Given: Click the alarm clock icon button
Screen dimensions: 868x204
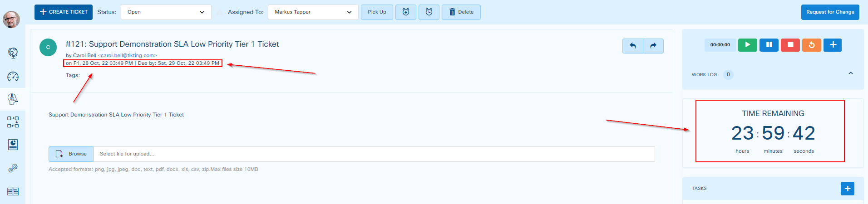Looking at the screenshot, I should click(429, 12).
